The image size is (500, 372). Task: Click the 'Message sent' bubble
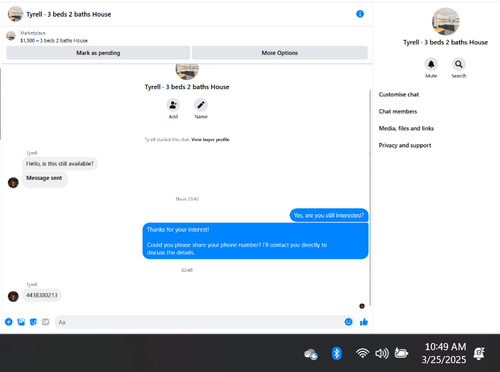pyautogui.click(x=45, y=179)
